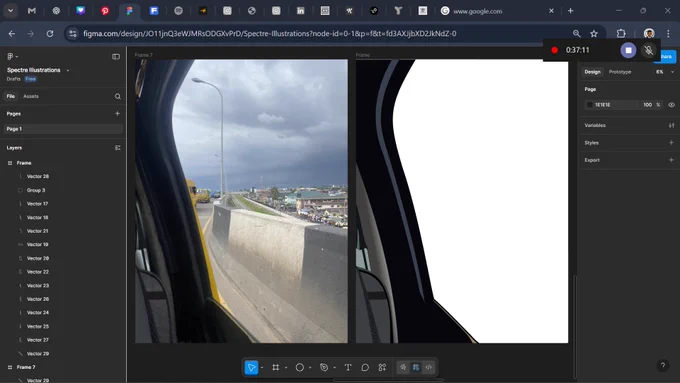Open the LinkedIn tab
Image resolution: width=680 pixels, height=383 pixels.
(301, 11)
